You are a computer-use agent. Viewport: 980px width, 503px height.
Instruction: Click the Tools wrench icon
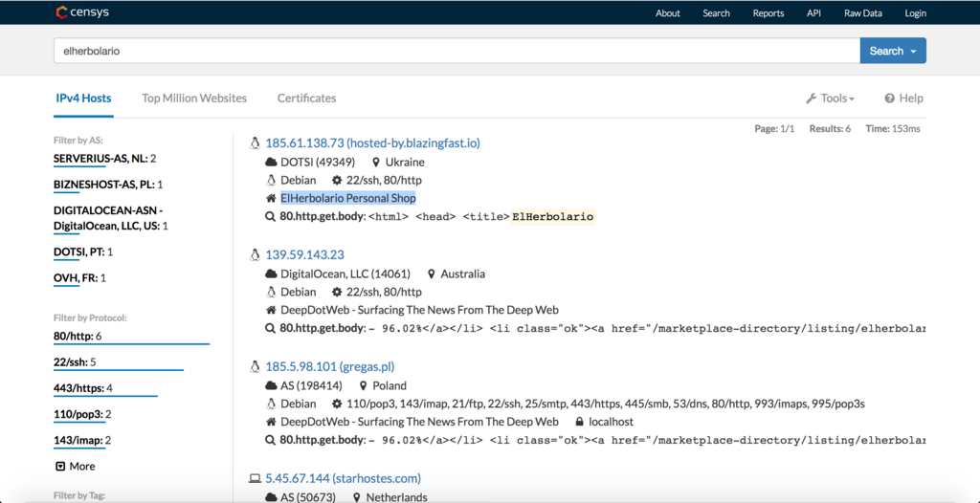point(812,98)
